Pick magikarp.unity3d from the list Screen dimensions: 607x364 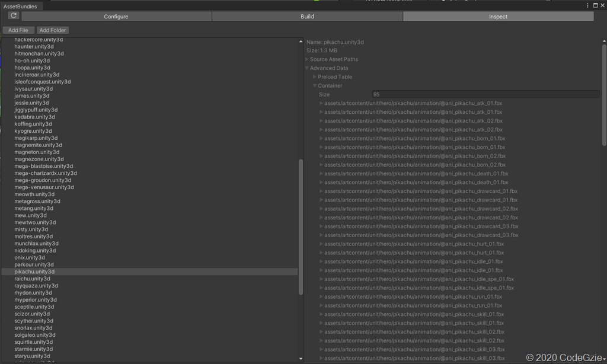(x=36, y=138)
